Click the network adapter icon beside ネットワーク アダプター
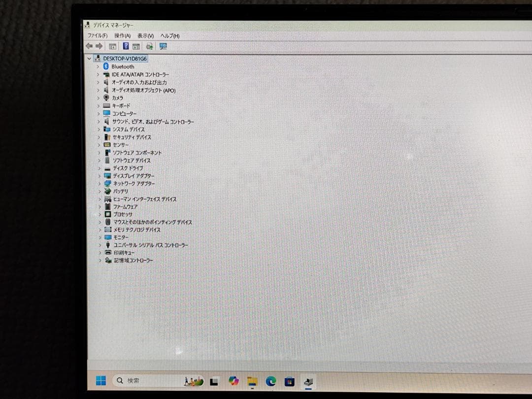532x399 pixels. (107, 183)
